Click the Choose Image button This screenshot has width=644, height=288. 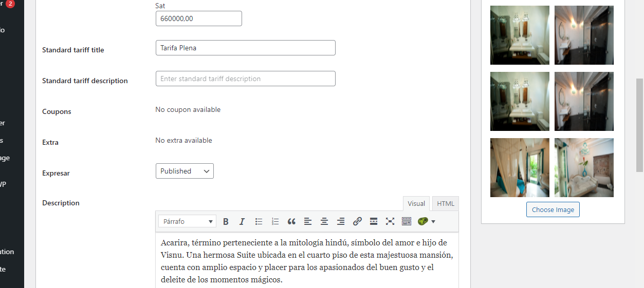click(x=553, y=209)
